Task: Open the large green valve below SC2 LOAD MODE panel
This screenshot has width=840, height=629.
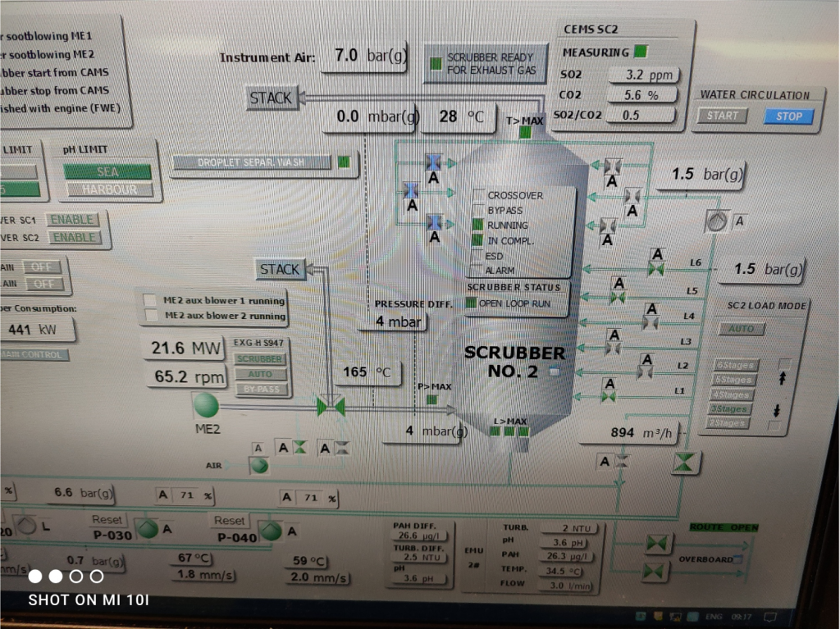Action: 685,463
